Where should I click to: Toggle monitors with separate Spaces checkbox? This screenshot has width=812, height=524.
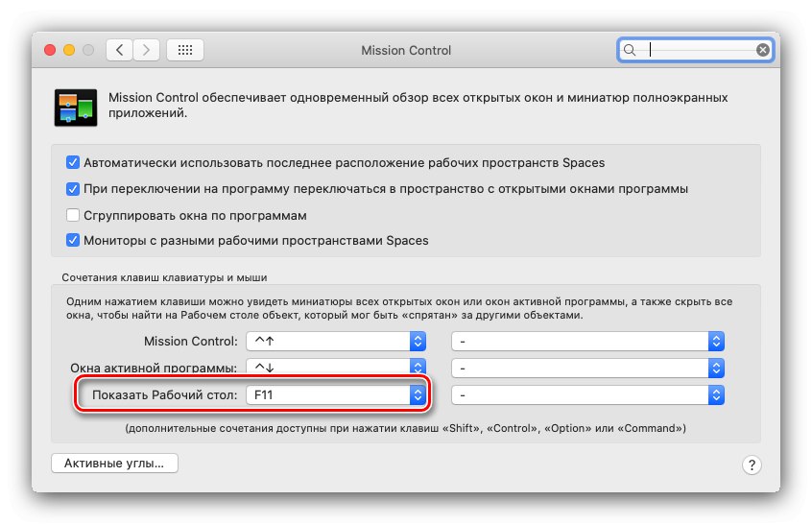tap(73, 240)
